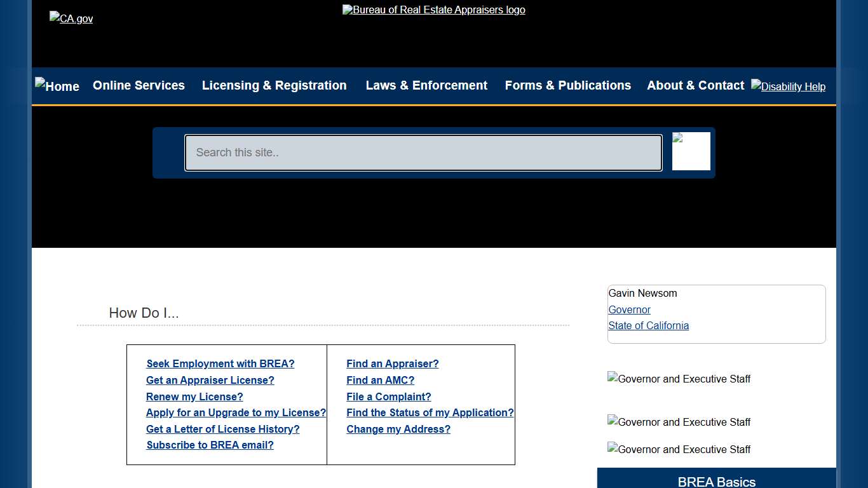This screenshot has height=488, width=868.
Task: Open the State of California link
Action: 648,326
